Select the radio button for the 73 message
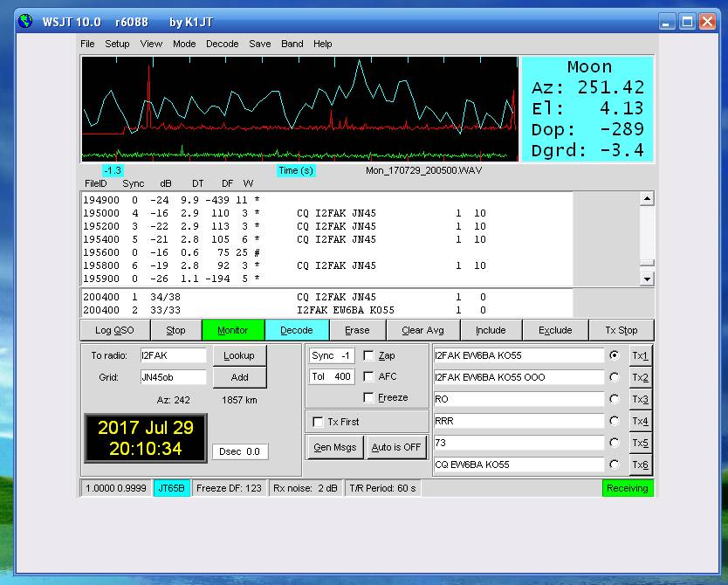This screenshot has width=728, height=585. pos(615,443)
